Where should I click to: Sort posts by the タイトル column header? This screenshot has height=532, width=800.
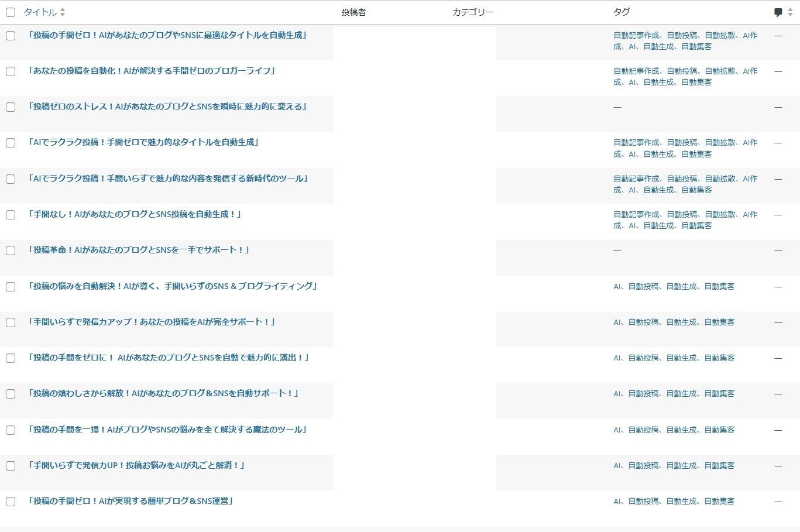tap(40, 12)
